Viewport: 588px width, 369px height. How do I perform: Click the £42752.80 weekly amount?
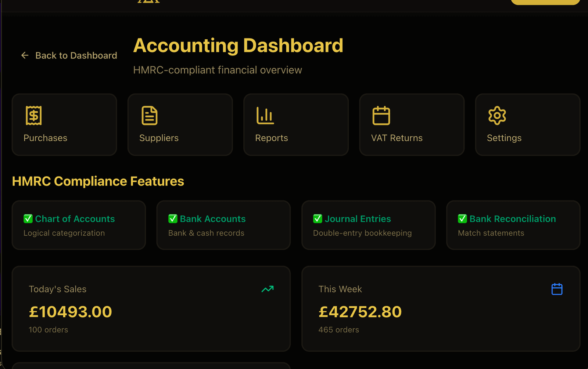click(360, 312)
